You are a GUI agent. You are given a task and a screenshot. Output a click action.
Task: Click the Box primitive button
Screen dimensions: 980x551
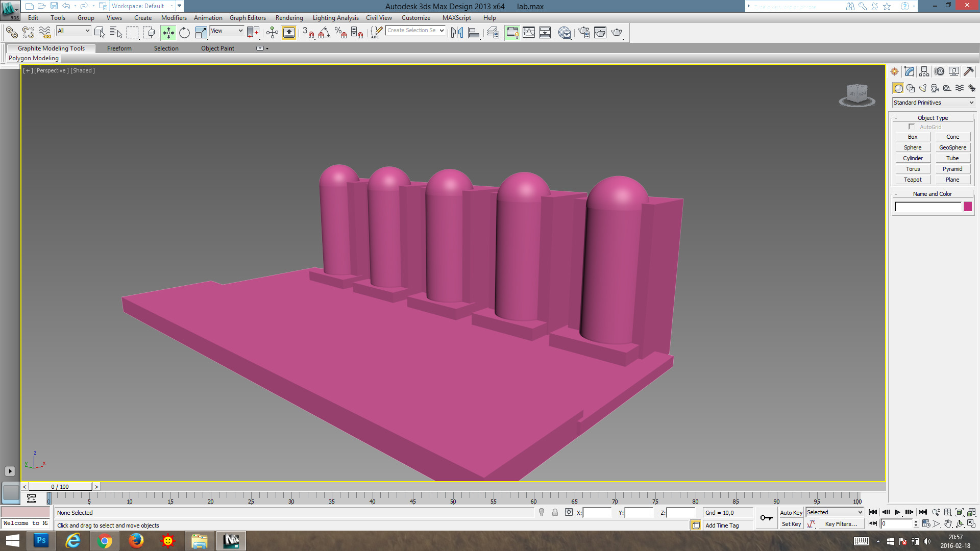point(913,137)
